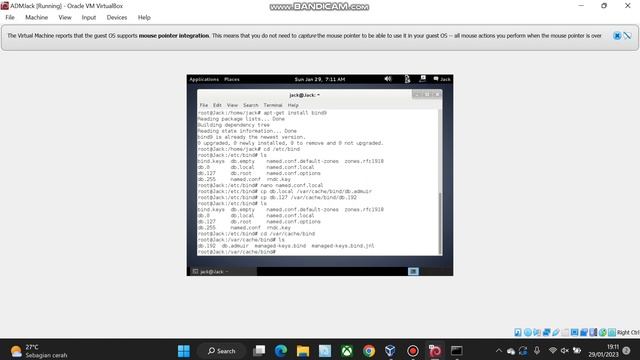The height and width of the screenshot is (360, 640).
Task: Click the VirtualBox network indicator
Action: coord(547,333)
